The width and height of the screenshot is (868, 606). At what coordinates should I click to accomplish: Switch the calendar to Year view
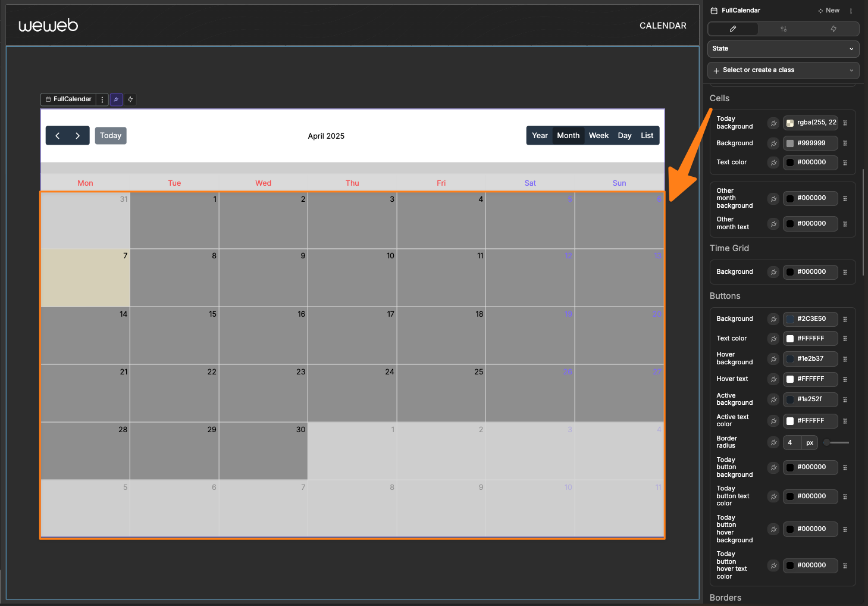pyautogui.click(x=540, y=136)
